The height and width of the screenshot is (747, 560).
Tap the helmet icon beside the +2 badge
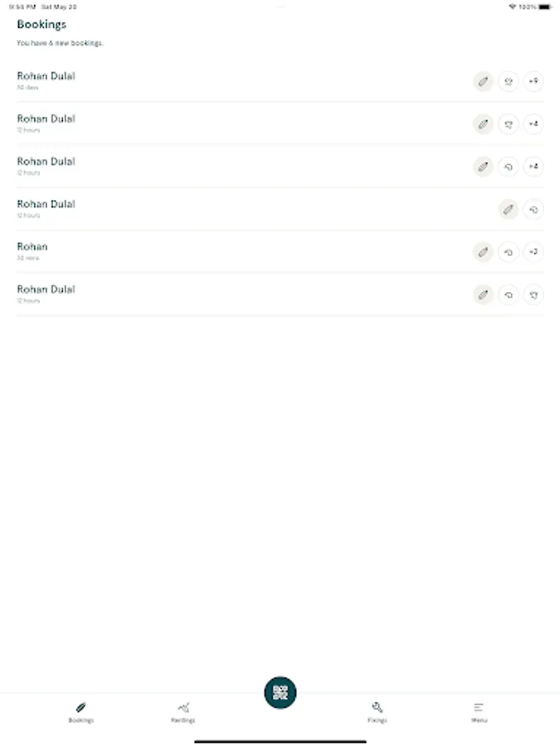pyautogui.click(x=509, y=251)
